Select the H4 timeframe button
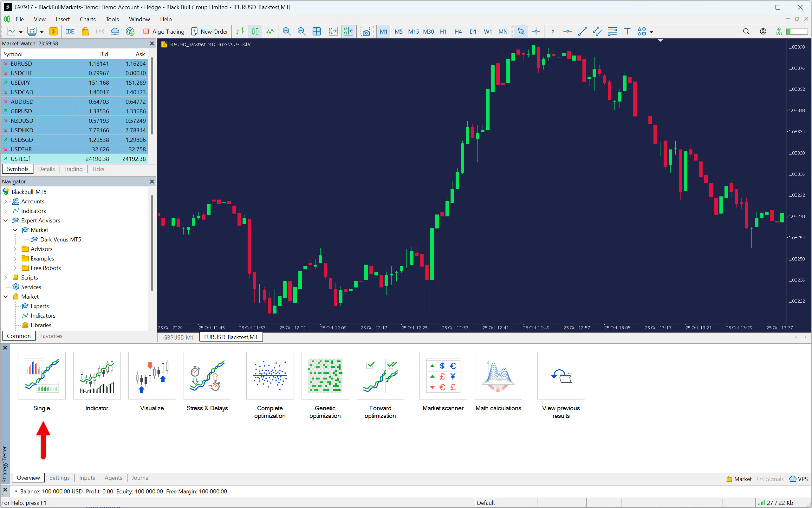The height and width of the screenshot is (508, 812). (x=458, y=32)
